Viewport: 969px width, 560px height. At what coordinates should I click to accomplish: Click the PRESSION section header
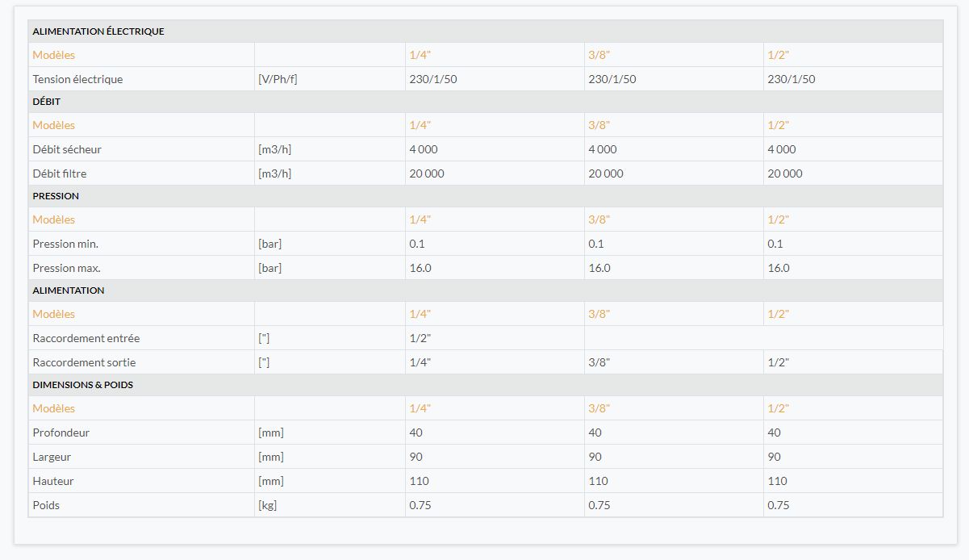click(56, 196)
